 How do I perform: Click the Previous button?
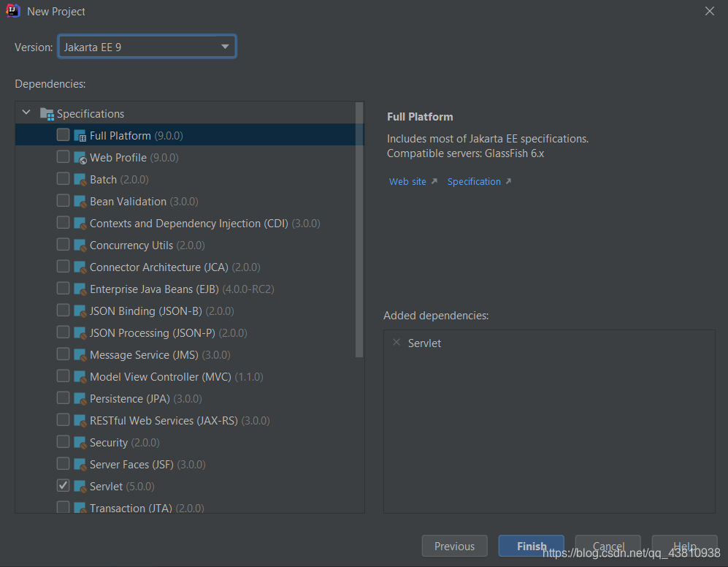454,546
